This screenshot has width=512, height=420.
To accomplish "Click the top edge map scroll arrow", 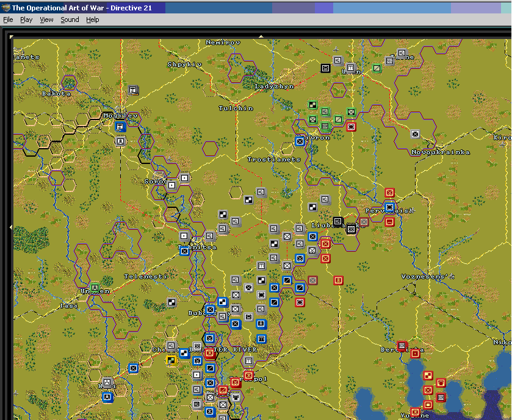I will click(x=261, y=37).
